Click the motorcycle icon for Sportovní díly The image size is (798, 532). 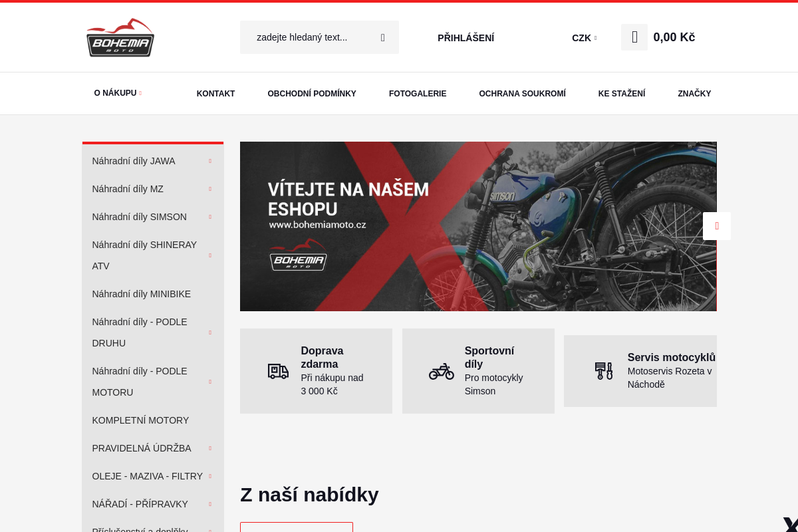tap(442, 371)
